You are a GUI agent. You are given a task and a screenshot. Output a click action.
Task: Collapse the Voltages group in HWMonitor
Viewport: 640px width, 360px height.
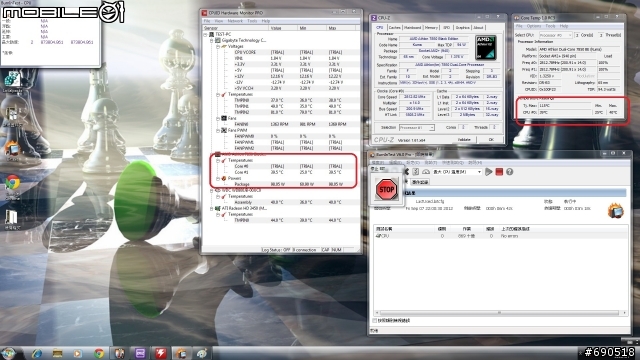point(218,47)
